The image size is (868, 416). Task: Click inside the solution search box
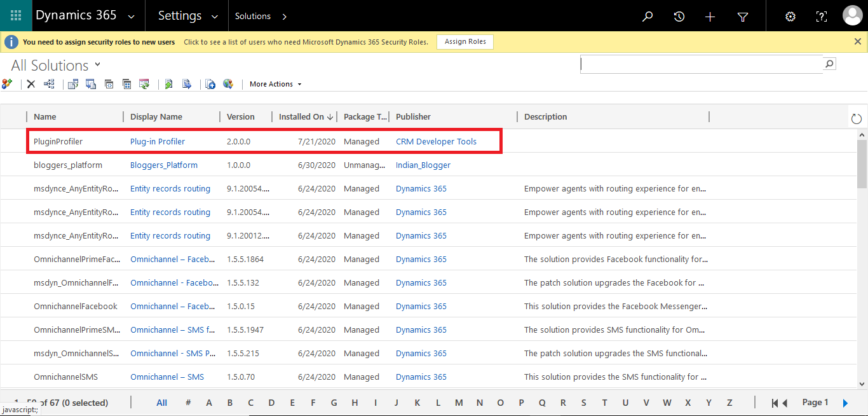(x=699, y=64)
